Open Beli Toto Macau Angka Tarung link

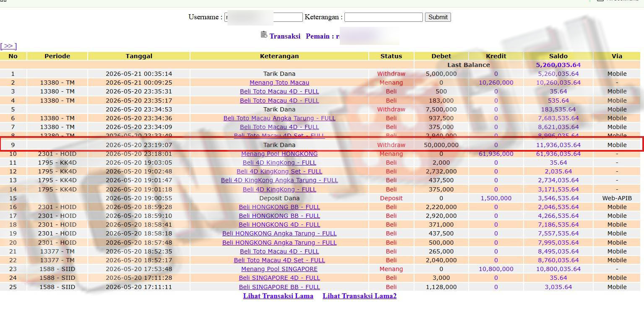279,118
